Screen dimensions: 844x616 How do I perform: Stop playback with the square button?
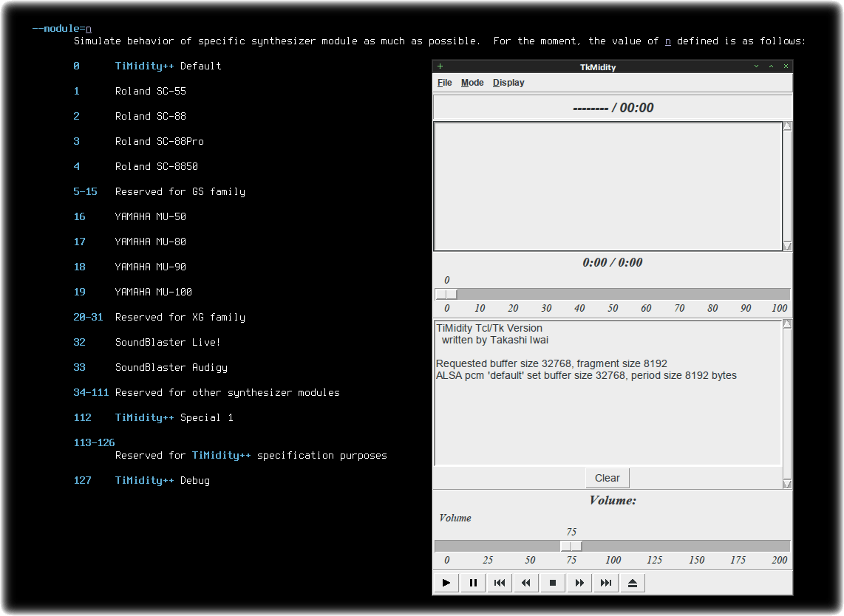coord(553,583)
